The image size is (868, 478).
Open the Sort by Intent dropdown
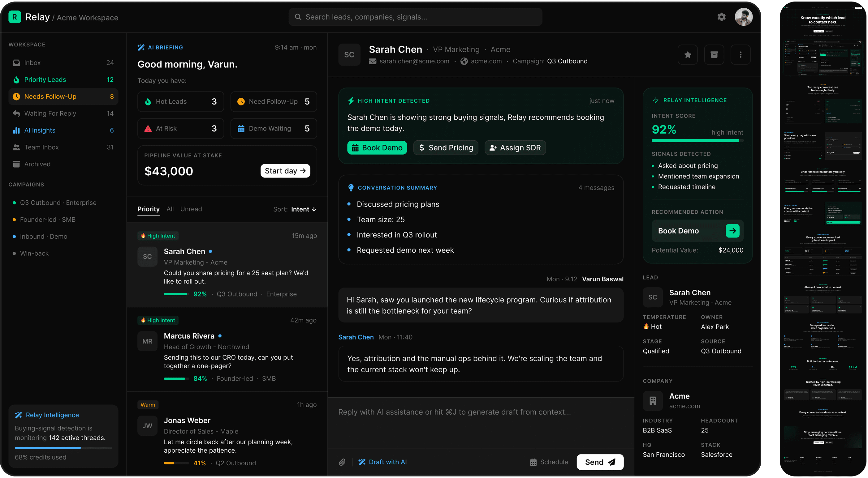click(x=295, y=209)
